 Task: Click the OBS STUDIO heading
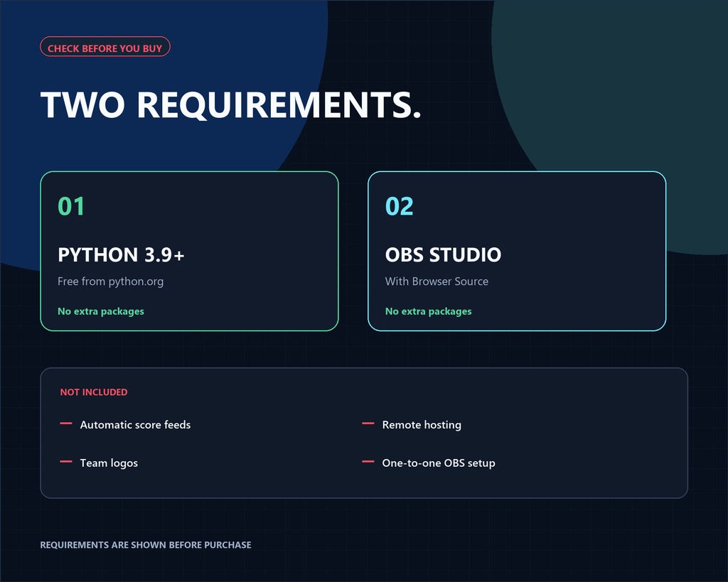443,255
